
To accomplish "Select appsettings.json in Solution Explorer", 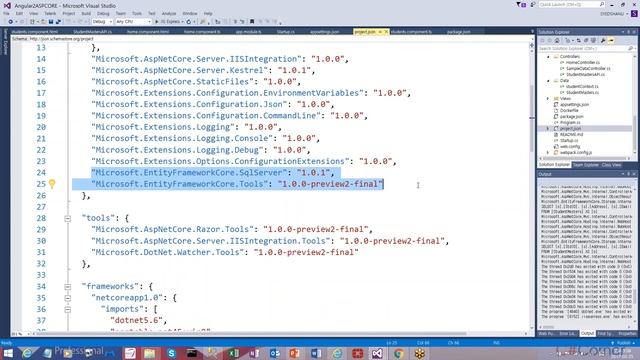I will click(x=574, y=104).
